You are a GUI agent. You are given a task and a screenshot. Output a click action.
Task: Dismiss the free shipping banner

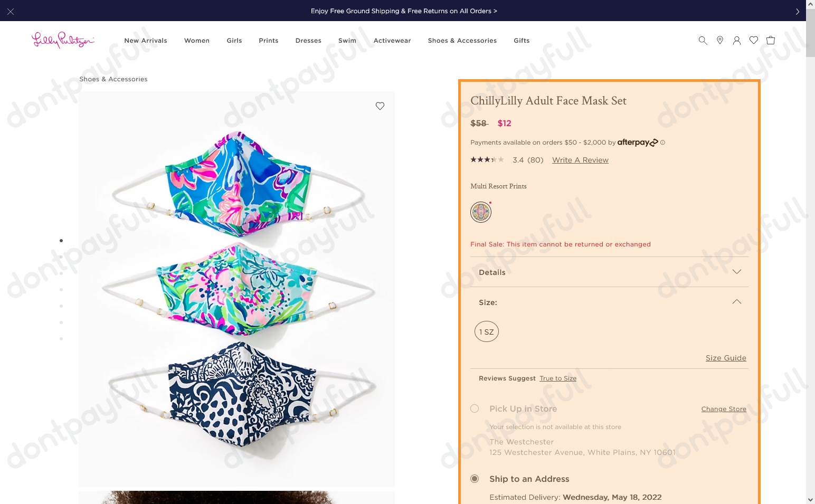10,11
